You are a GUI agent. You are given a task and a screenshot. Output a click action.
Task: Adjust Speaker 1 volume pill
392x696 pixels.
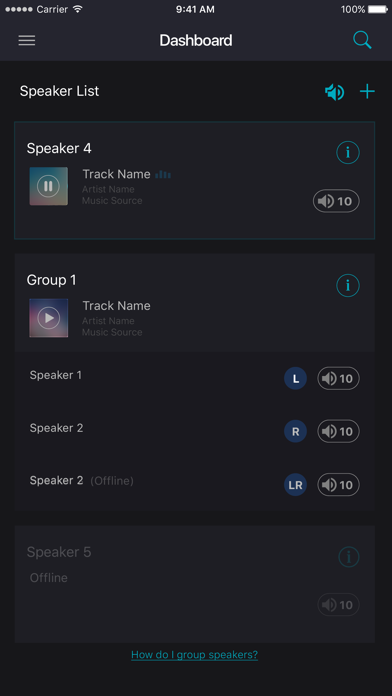point(338,378)
